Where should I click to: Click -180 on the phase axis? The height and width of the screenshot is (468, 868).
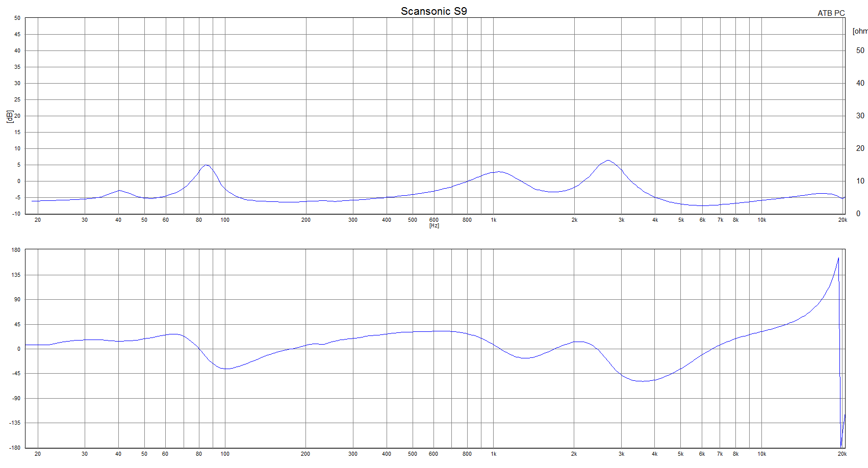[x=15, y=448]
